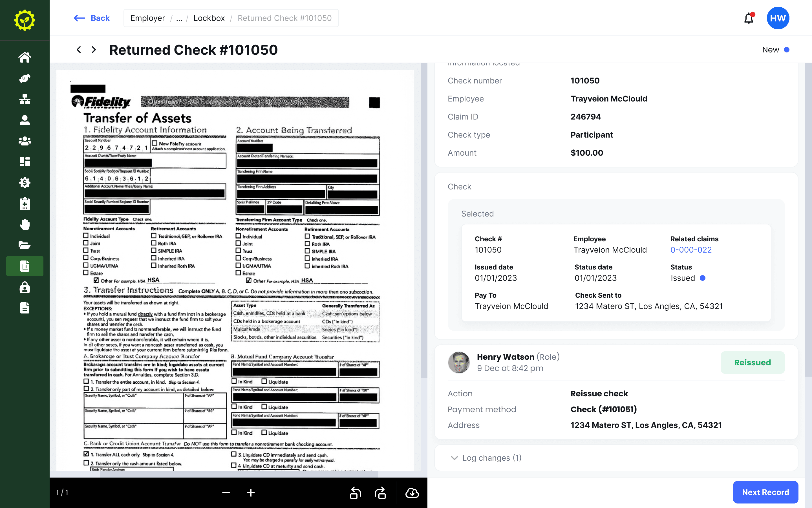Open the dashboard tiles sidebar icon
Image resolution: width=812 pixels, height=508 pixels.
tap(25, 162)
